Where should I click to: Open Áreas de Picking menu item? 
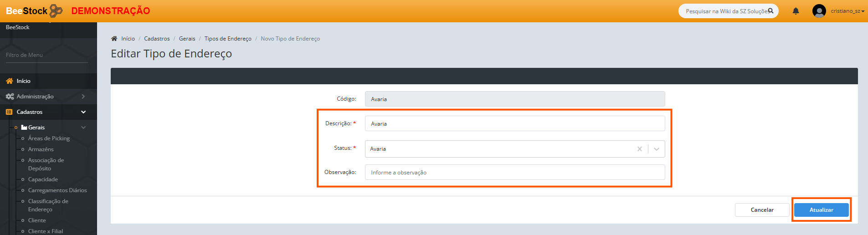(x=49, y=138)
